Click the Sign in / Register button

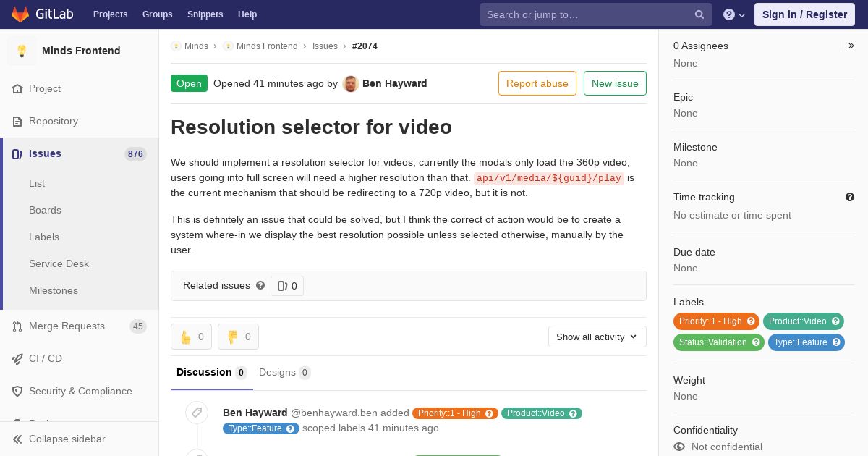point(804,14)
